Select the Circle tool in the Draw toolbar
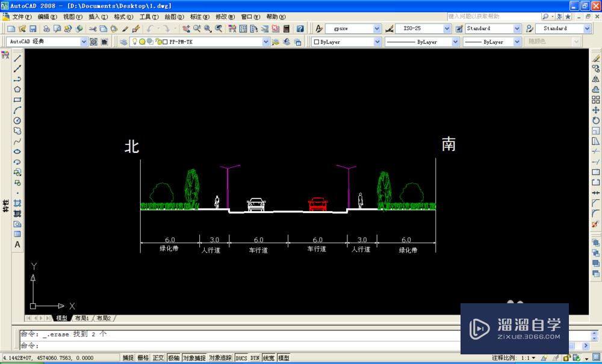 click(x=17, y=119)
